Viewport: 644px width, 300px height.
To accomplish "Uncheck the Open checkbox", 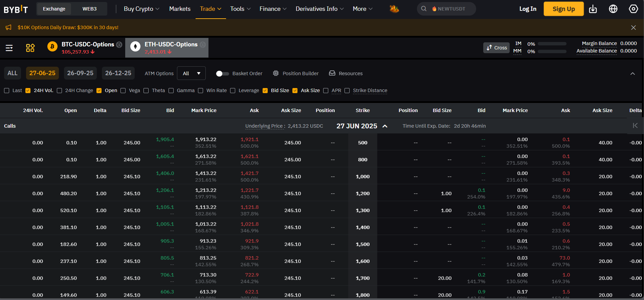I will [99, 90].
